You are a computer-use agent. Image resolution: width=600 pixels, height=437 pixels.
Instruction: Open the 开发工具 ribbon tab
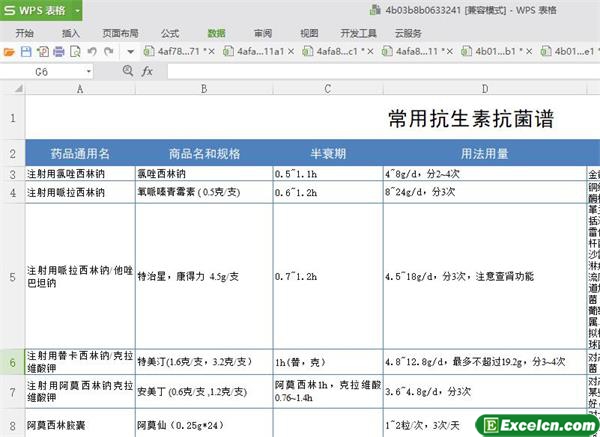[359, 33]
